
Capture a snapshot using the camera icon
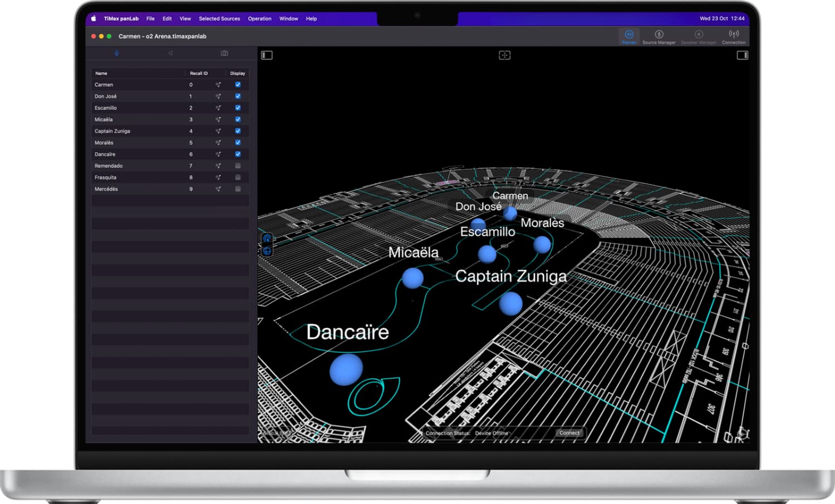pyautogui.click(x=224, y=53)
